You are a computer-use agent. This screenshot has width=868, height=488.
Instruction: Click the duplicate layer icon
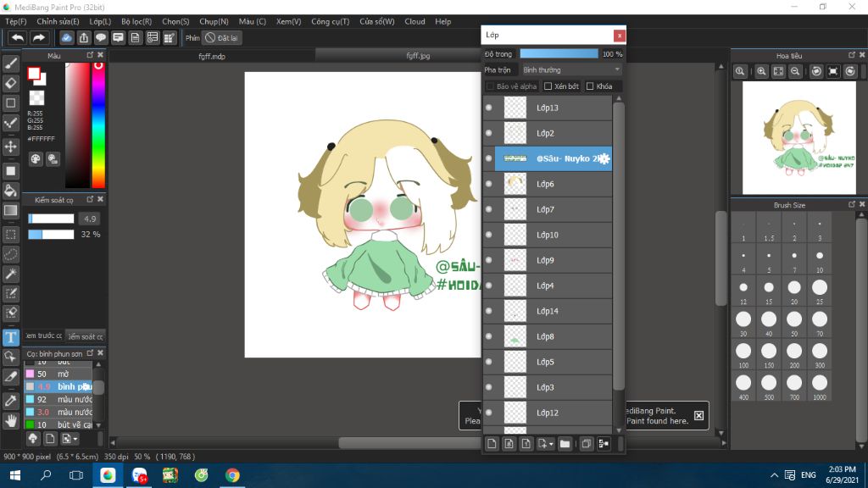[x=587, y=443]
